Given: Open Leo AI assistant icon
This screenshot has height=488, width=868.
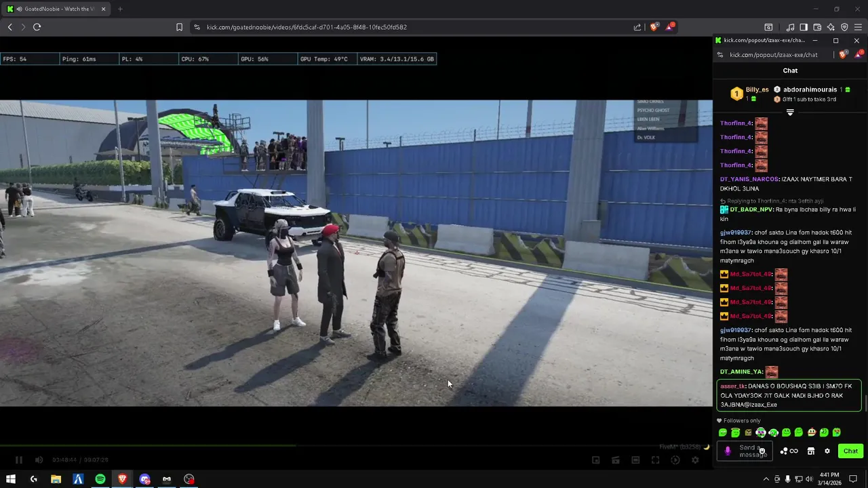Looking at the screenshot, I should point(831,27).
